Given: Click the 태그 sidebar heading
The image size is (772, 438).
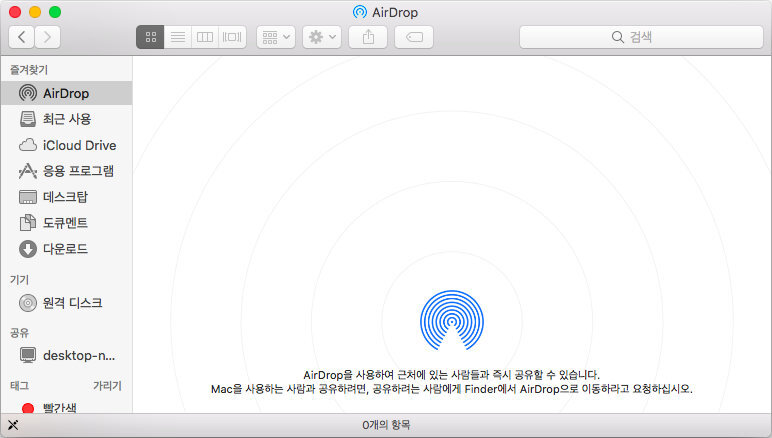Looking at the screenshot, I should coord(19,386).
